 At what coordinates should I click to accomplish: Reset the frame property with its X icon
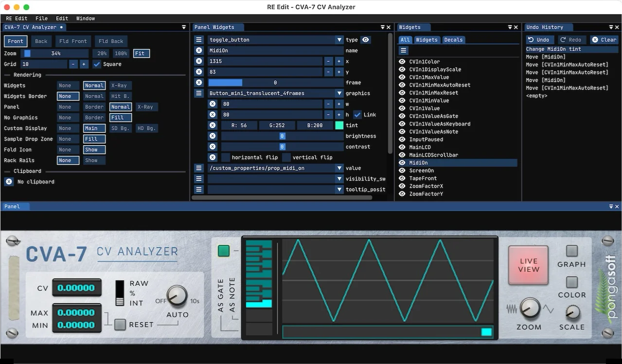pos(199,83)
